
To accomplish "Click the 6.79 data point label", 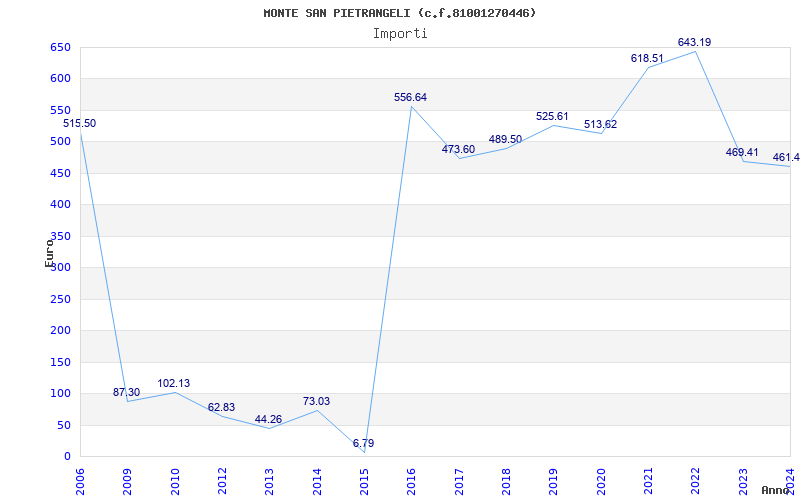I will [363, 443].
